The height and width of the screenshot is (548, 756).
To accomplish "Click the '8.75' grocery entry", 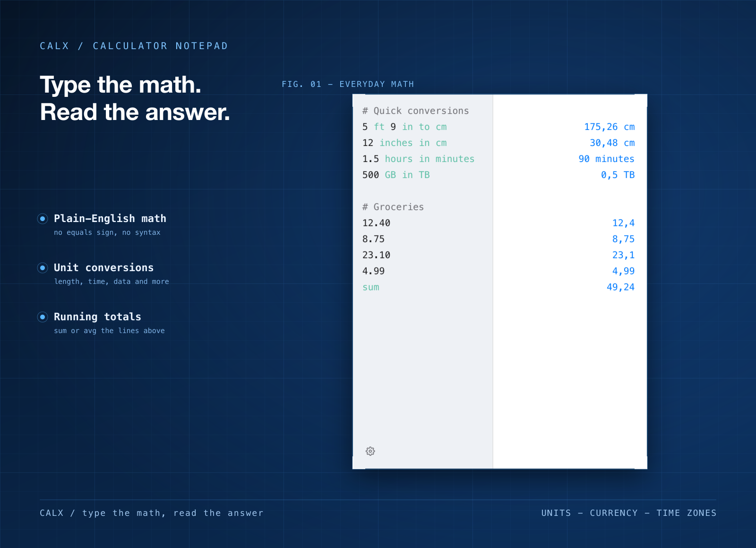I will coord(373,239).
